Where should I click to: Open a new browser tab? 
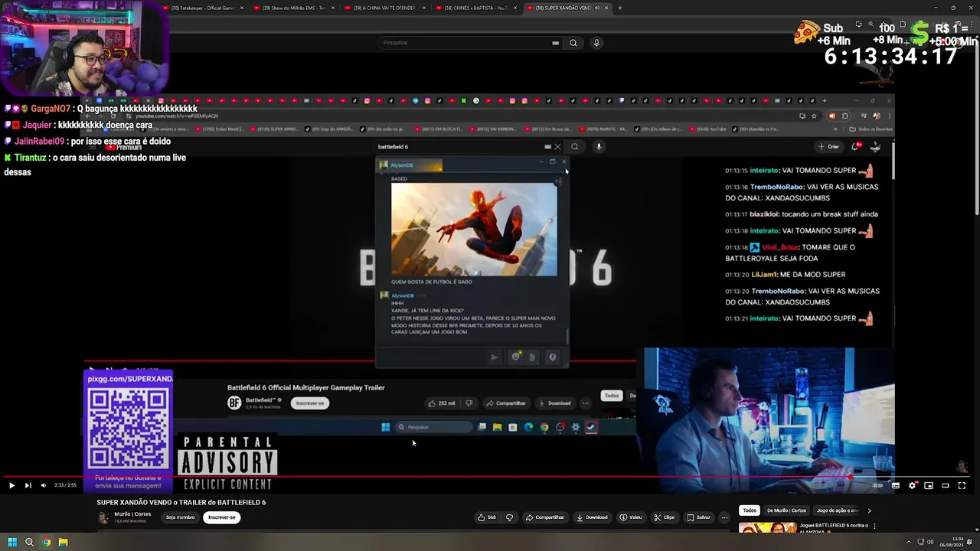(x=620, y=8)
